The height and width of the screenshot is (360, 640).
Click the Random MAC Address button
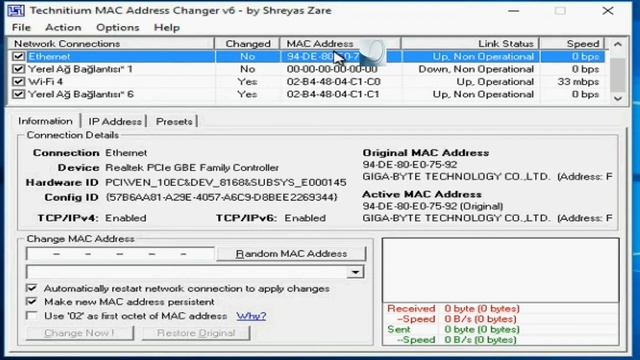pos(291,253)
